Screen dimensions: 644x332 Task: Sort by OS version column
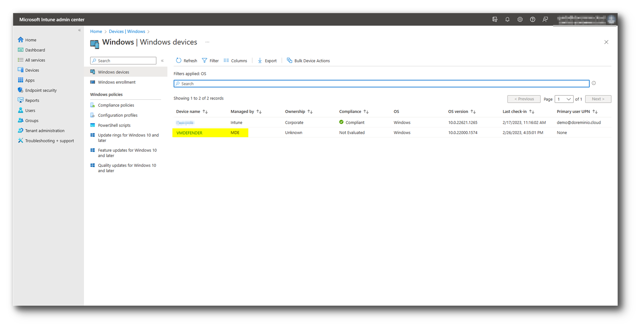(462, 112)
